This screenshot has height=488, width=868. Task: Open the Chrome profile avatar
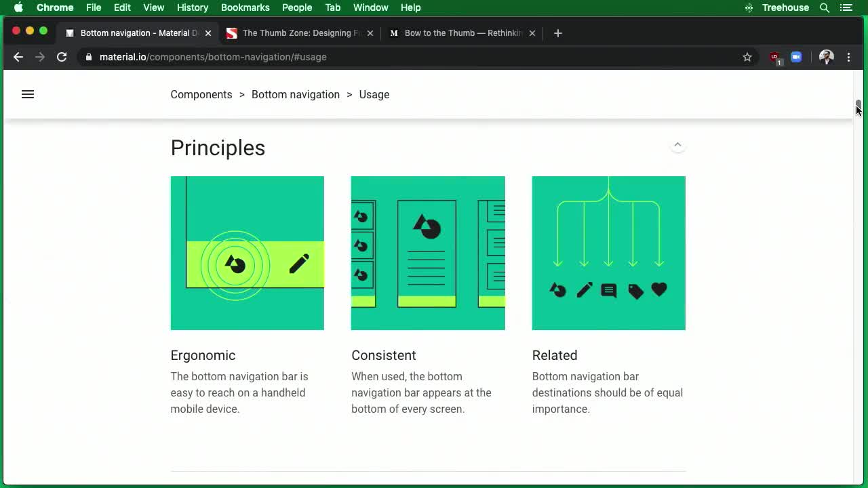point(826,57)
